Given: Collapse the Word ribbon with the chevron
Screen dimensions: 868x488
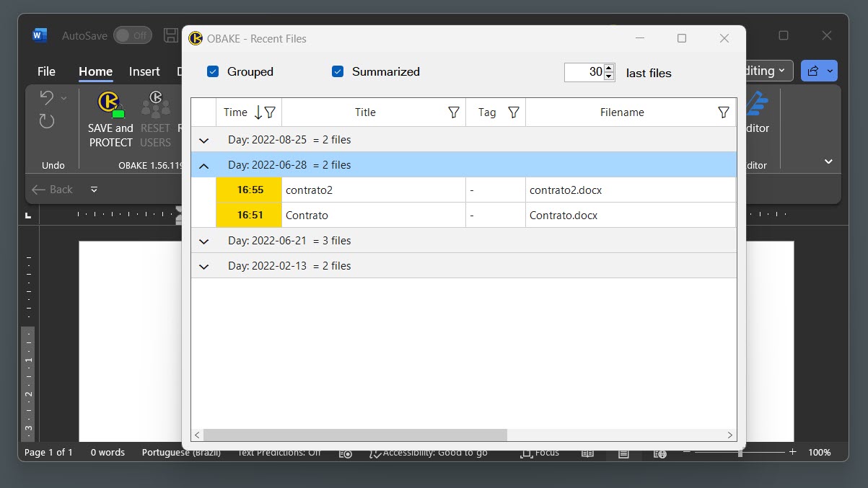Looking at the screenshot, I should click(x=828, y=161).
